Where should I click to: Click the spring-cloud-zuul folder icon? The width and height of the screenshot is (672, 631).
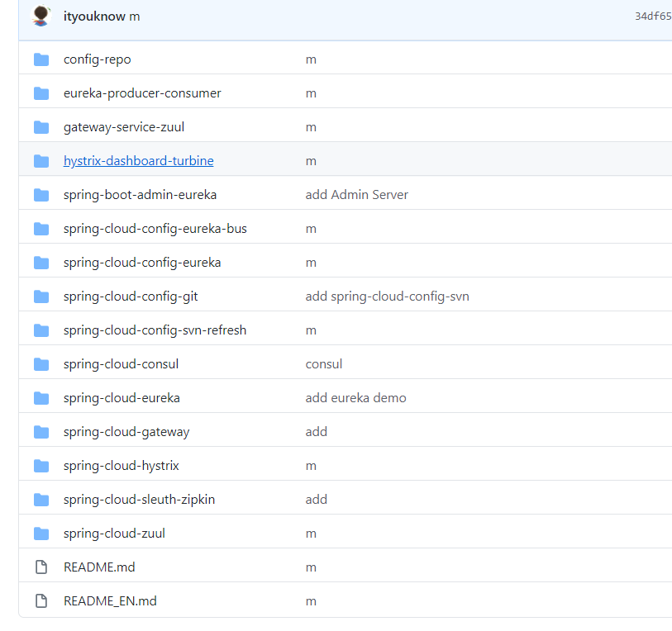(41, 534)
